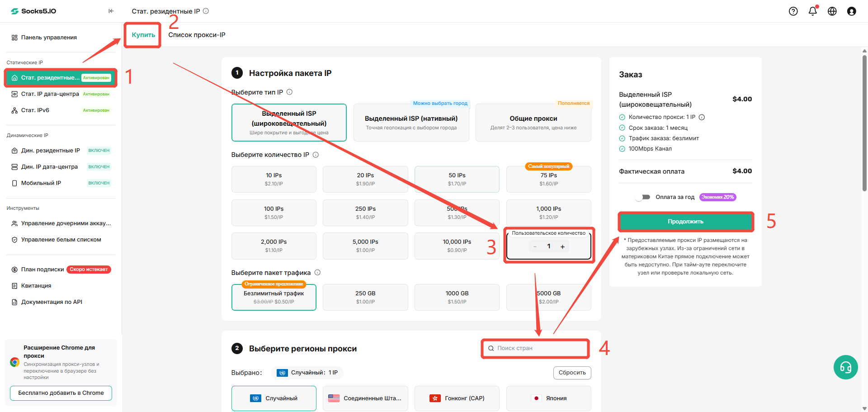Decrease custom quantity with minus button
This screenshot has width=868, height=412.
click(x=535, y=246)
